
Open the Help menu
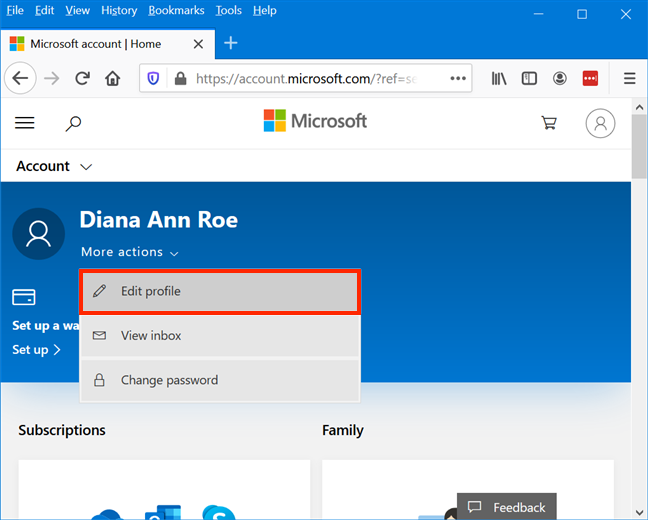pos(264,10)
